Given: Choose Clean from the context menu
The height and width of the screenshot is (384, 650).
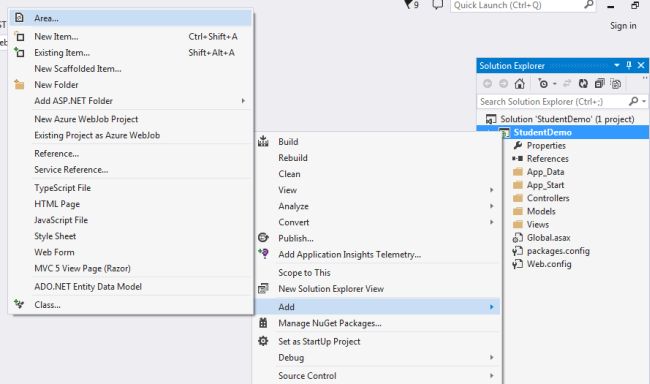Looking at the screenshot, I should tap(377, 174).
